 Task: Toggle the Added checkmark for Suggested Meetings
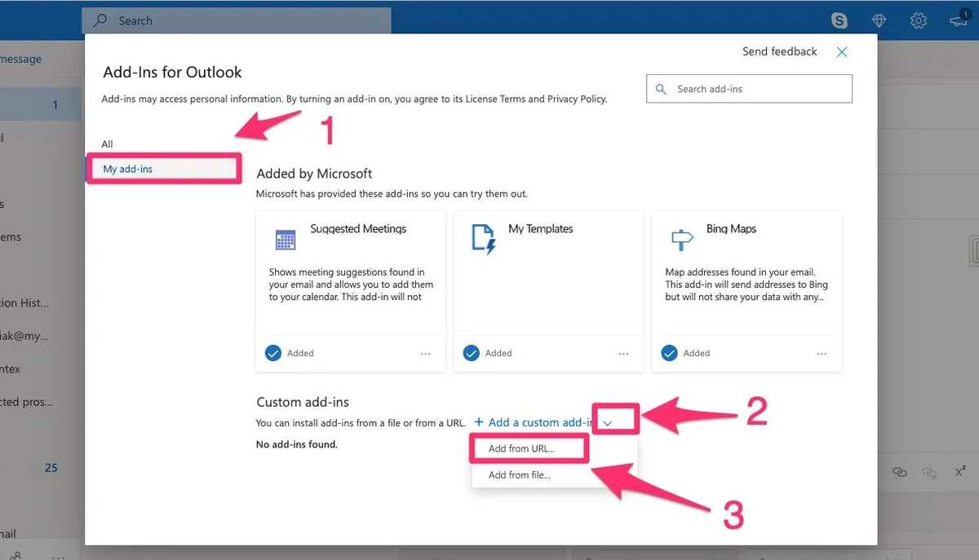273,353
